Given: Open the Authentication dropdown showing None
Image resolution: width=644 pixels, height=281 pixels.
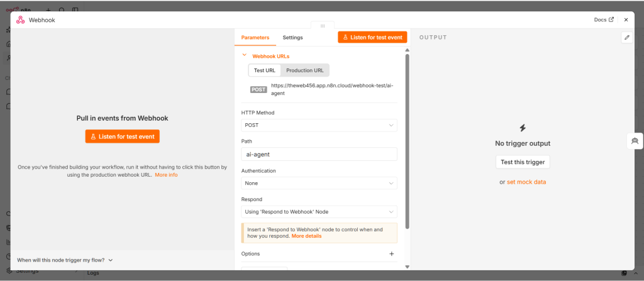Looking at the screenshot, I should [319, 183].
